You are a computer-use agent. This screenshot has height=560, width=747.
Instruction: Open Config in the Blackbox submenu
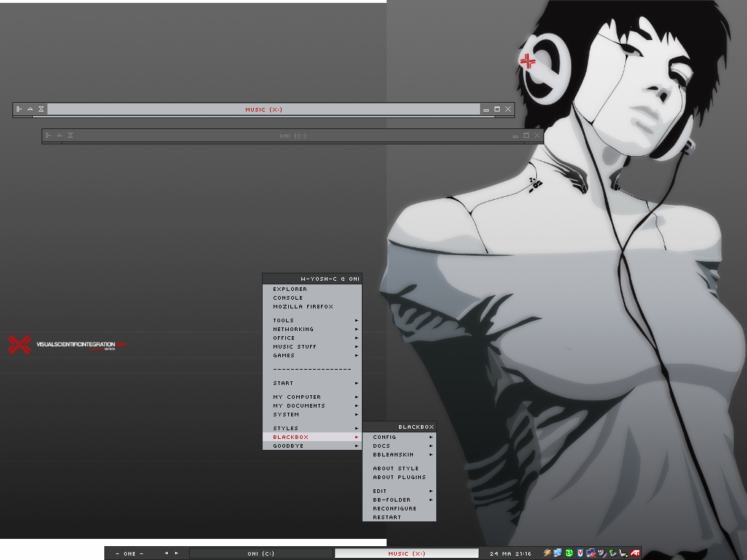(399, 437)
